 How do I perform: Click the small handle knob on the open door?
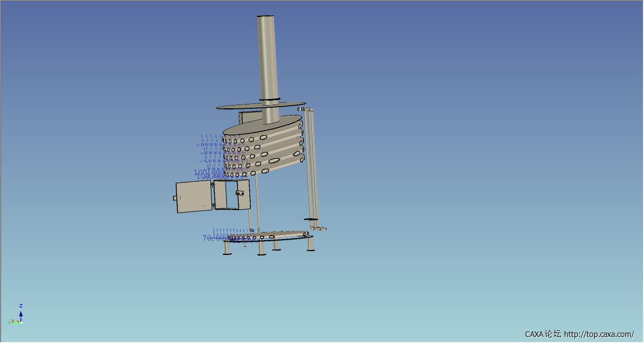point(175,198)
